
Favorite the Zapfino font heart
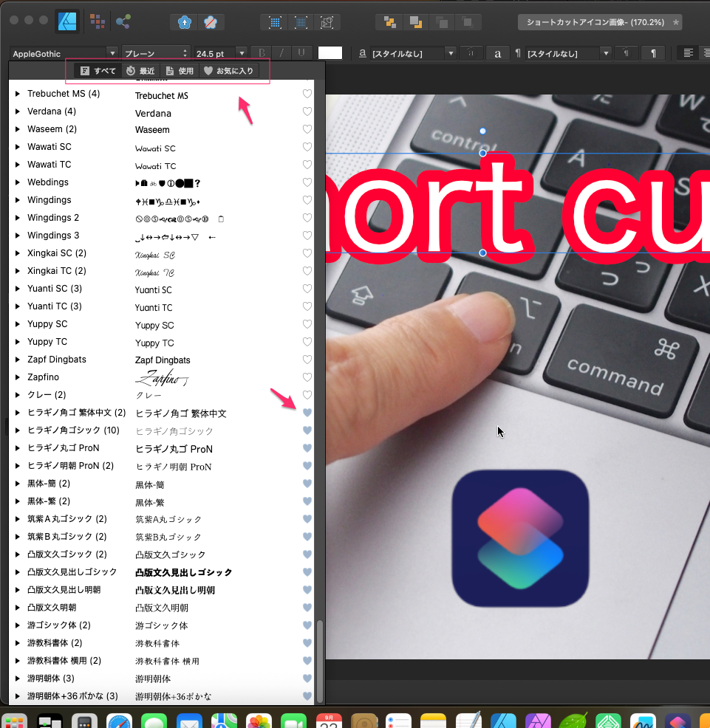point(307,377)
